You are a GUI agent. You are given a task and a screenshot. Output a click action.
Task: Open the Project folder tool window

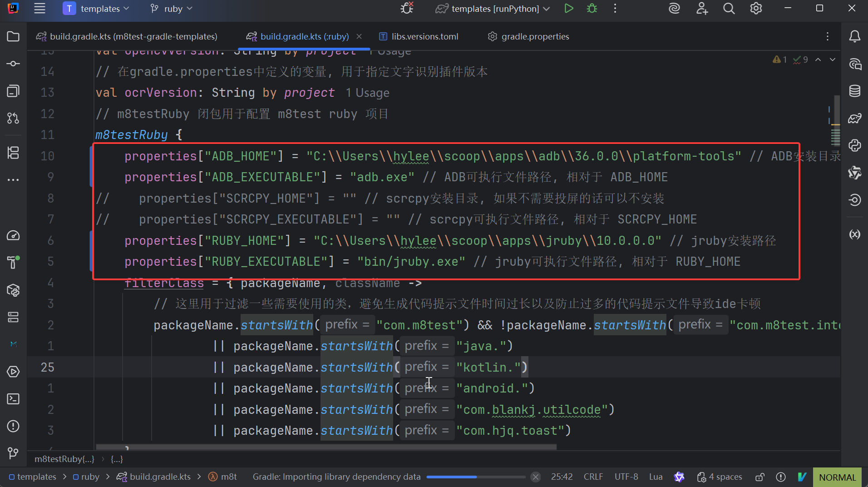[13, 36]
